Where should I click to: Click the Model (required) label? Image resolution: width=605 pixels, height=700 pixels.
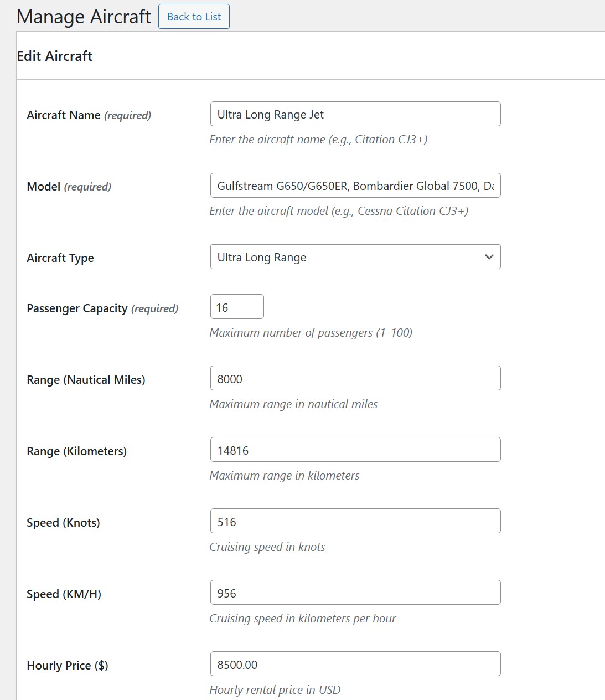click(69, 187)
